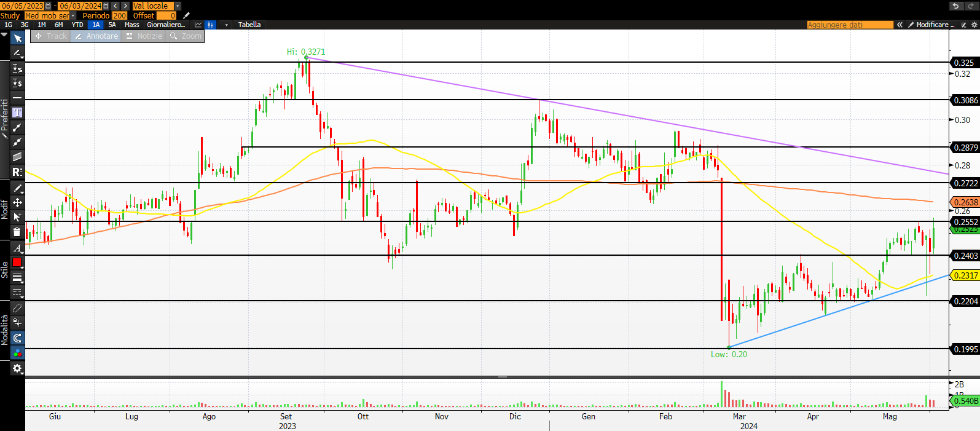The height and width of the screenshot is (431, 980).
Task: Select the 3G range tab
Action: 25,25
